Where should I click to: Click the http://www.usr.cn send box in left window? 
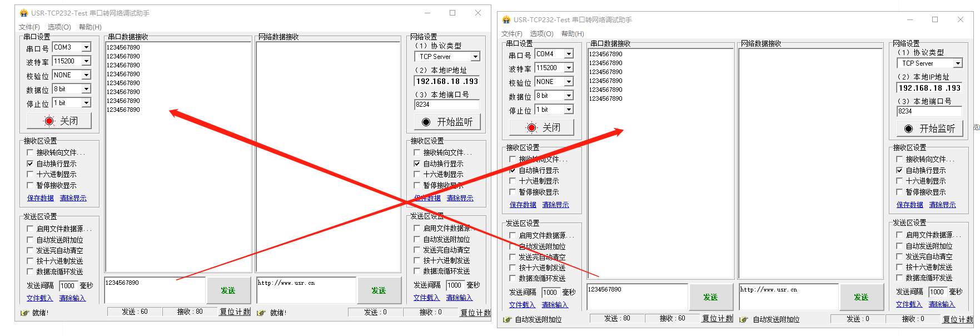pyautogui.click(x=306, y=289)
